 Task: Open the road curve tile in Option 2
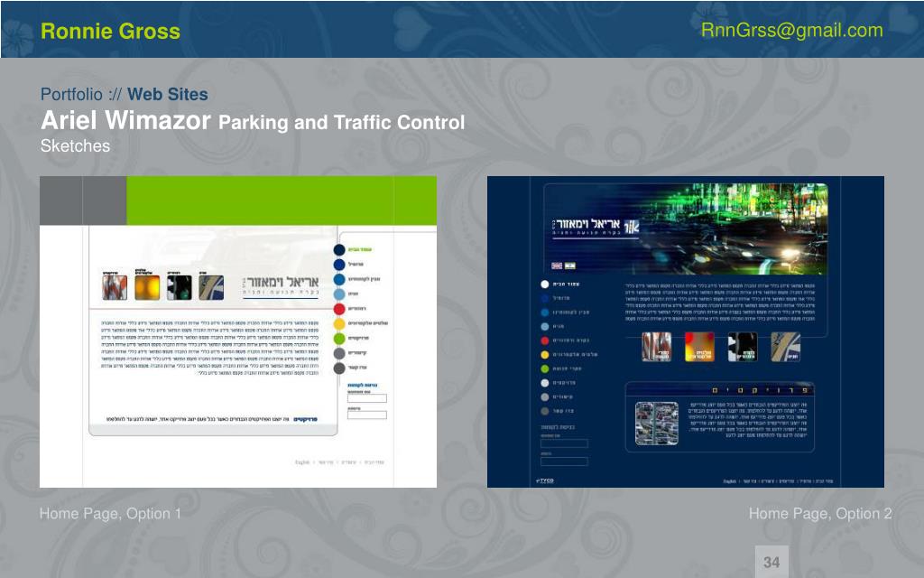786,347
